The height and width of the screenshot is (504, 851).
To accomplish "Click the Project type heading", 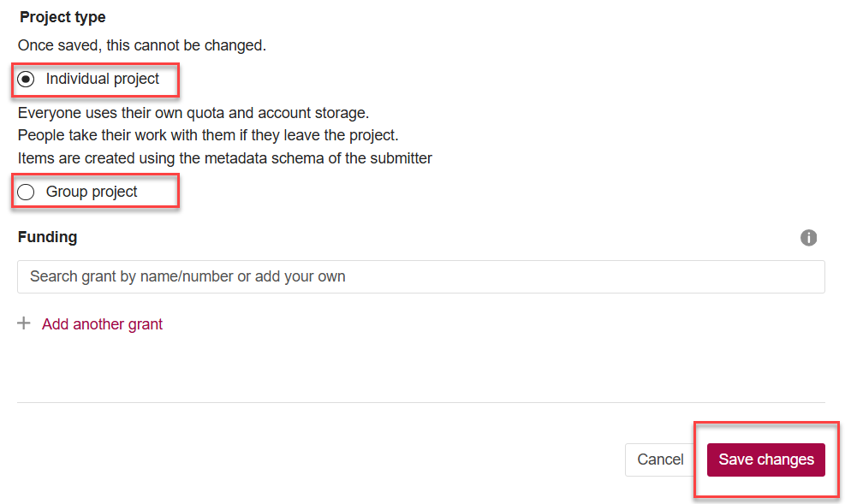I will click(62, 17).
